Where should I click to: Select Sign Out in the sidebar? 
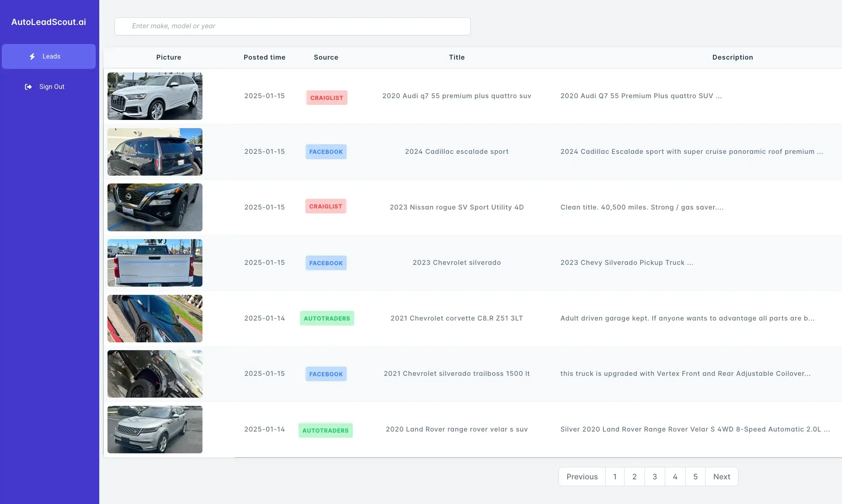(x=51, y=87)
